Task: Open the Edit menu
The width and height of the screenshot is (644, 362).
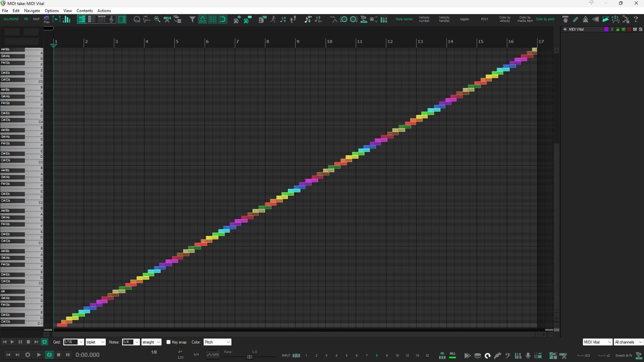Action: (x=16, y=11)
